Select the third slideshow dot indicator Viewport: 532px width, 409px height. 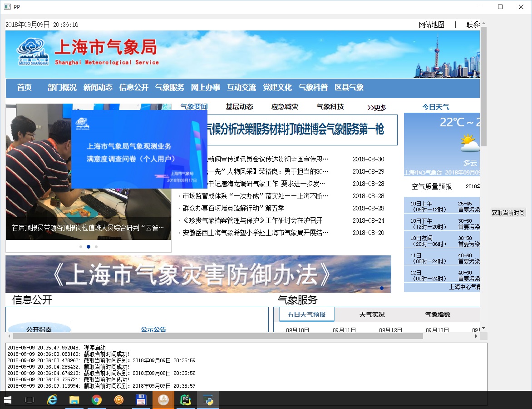tap(96, 247)
